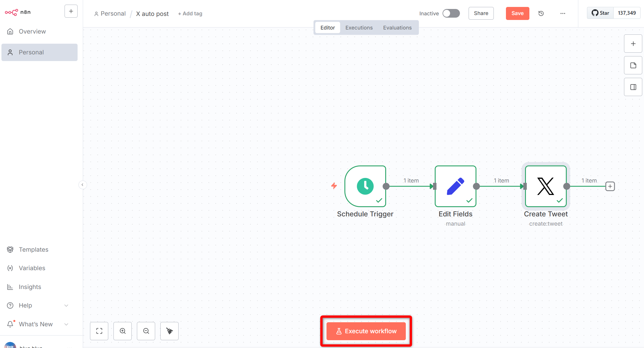
Task: Fit the workflow to view
Action: coord(99,331)
